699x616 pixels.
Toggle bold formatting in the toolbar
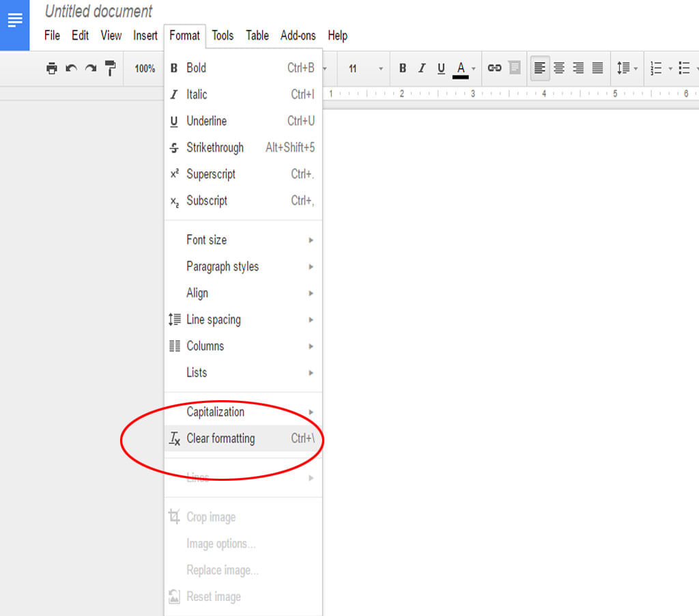403,68
